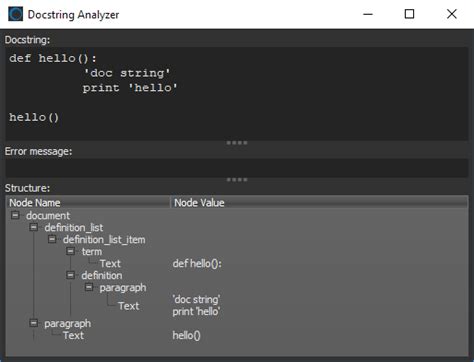Viewport: 474px width, 362px height.
Task: Collapse the document tree node
Action: 15,215
